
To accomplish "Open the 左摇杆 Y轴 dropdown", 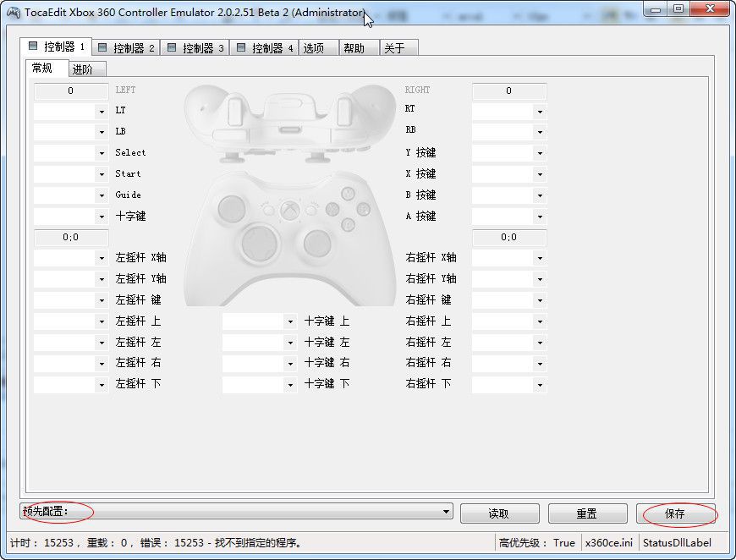I will click(x=71, y=279).
